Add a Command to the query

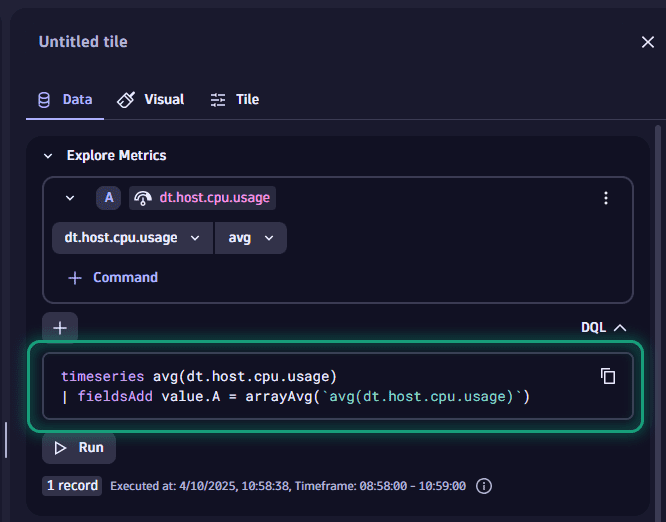[x=113, y=278]
